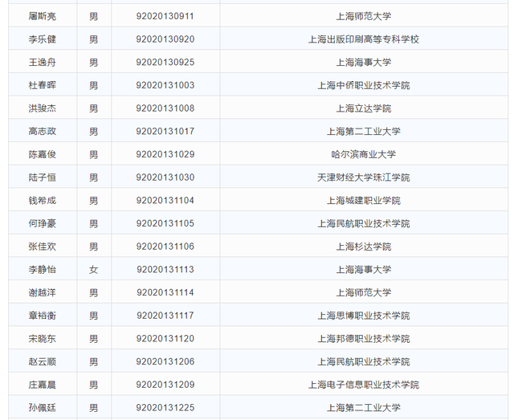This screenshot has height=420, width=514.
Task: Click student ID 92020131003
Action: pyautogui.click(x=165, y=85)
